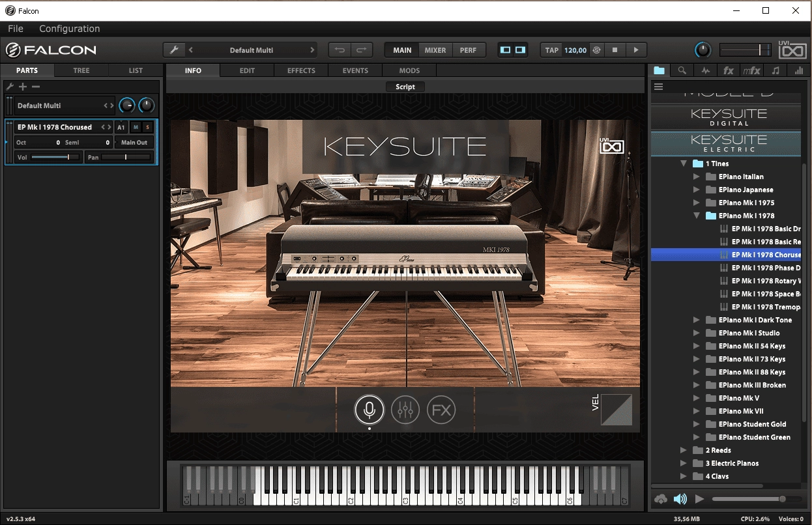Viewport: 812px width, 525px height.
Task: Open the FX page in KeySuite
Action: tap(441, 410)
